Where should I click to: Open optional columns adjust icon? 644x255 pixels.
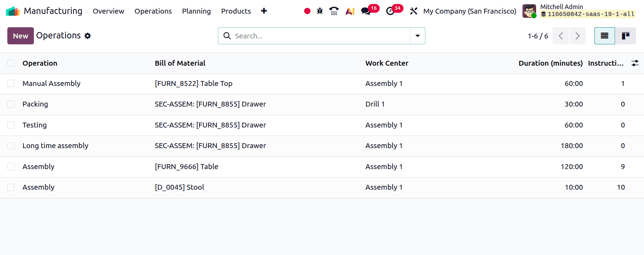coord(635,63)
